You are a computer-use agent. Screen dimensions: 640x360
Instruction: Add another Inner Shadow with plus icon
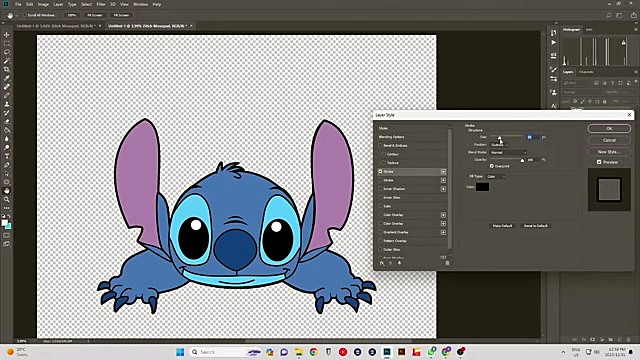(443, 189)
